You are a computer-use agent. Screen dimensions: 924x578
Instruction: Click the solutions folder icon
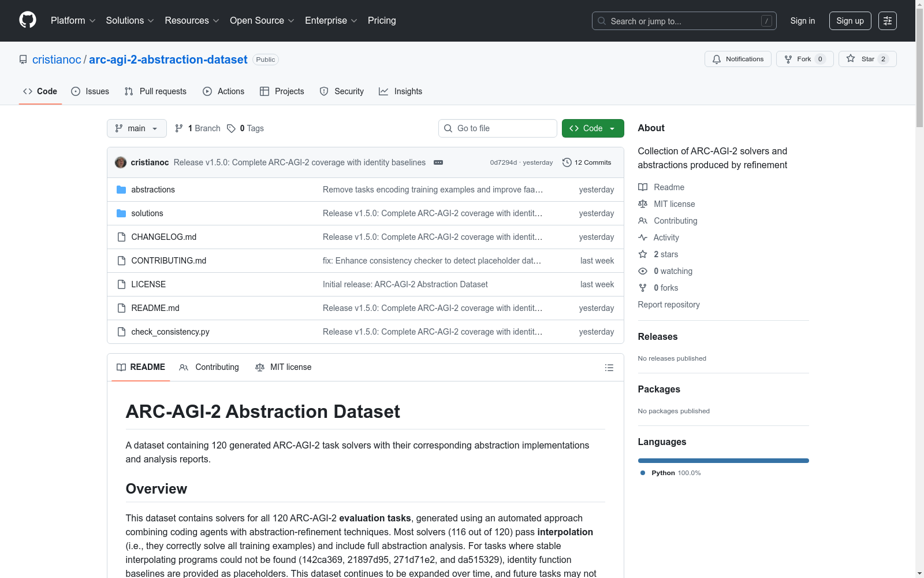[121, 213]
